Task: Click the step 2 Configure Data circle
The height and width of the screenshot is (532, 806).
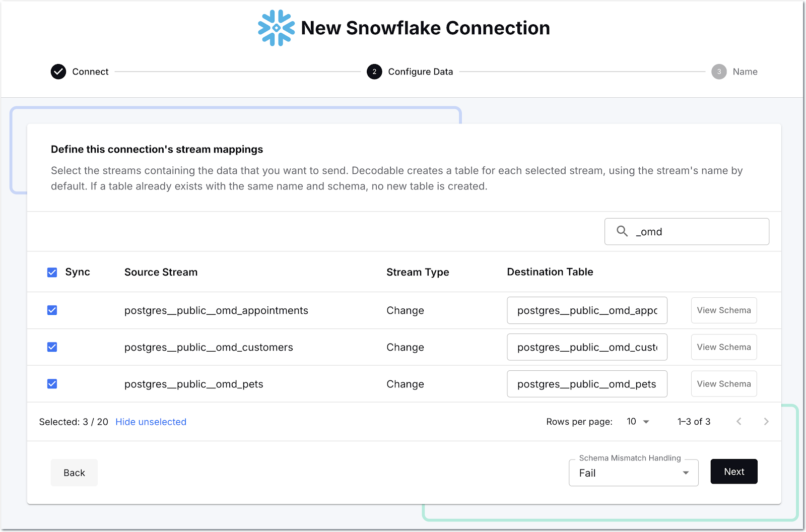Action: pos(374,72)
